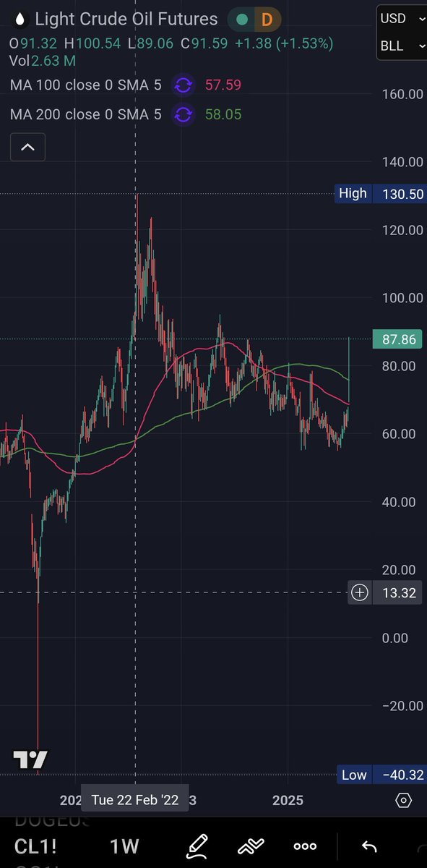Open the CL1! symbol search
The height and width of the screenshot is (868, 427).
(x=35, y=846)
